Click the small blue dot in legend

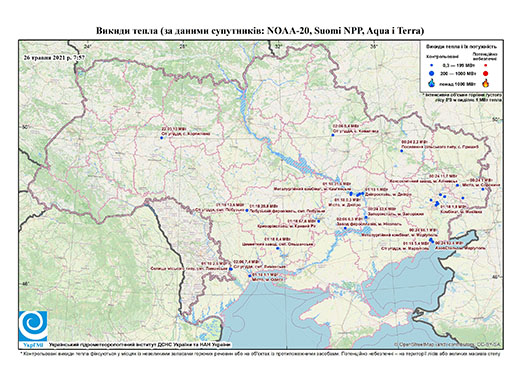tap(432, 66)
